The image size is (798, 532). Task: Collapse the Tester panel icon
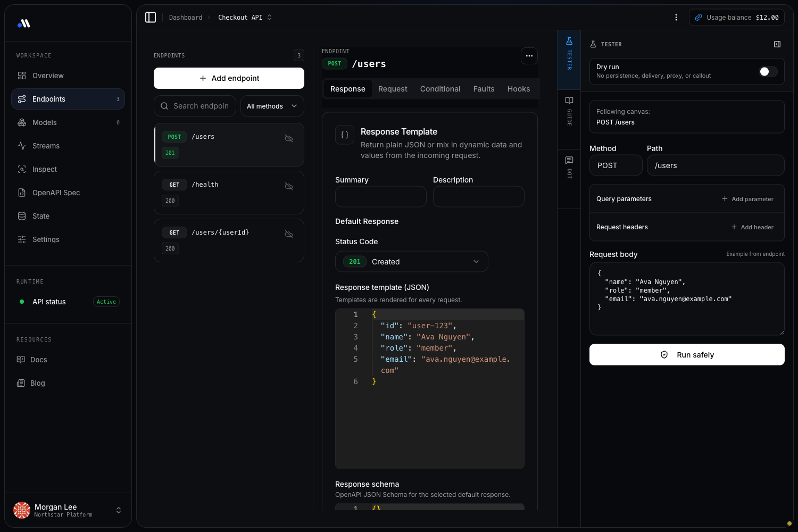point(777,44)
